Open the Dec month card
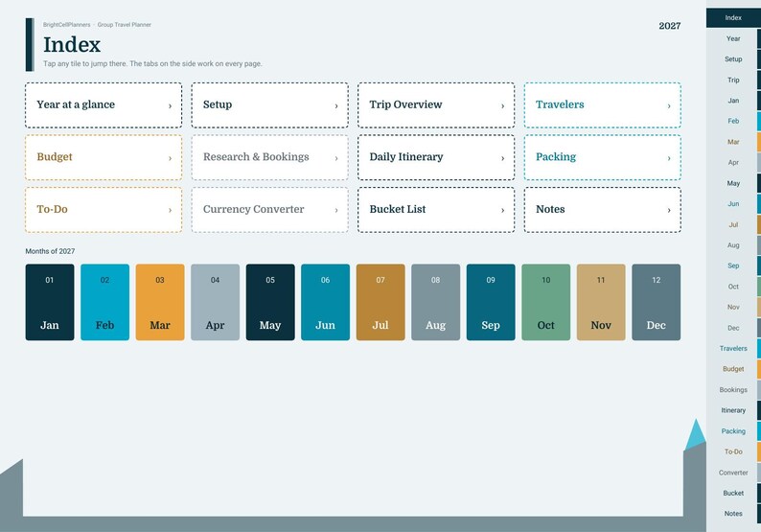The image size is (761, 532). click(x=657, y=302)
